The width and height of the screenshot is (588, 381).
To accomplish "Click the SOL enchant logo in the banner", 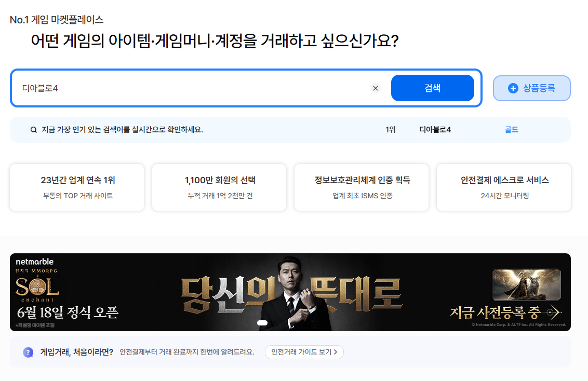I will click(x=37, y=288).
